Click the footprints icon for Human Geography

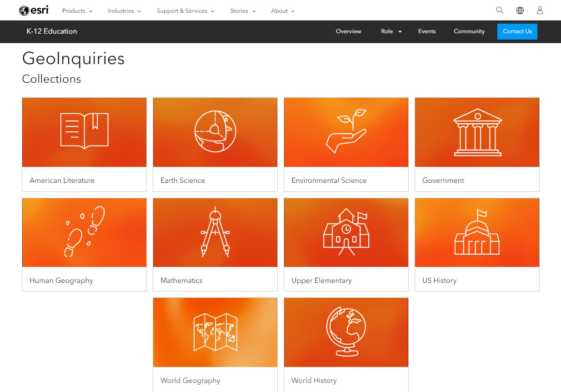84,231
